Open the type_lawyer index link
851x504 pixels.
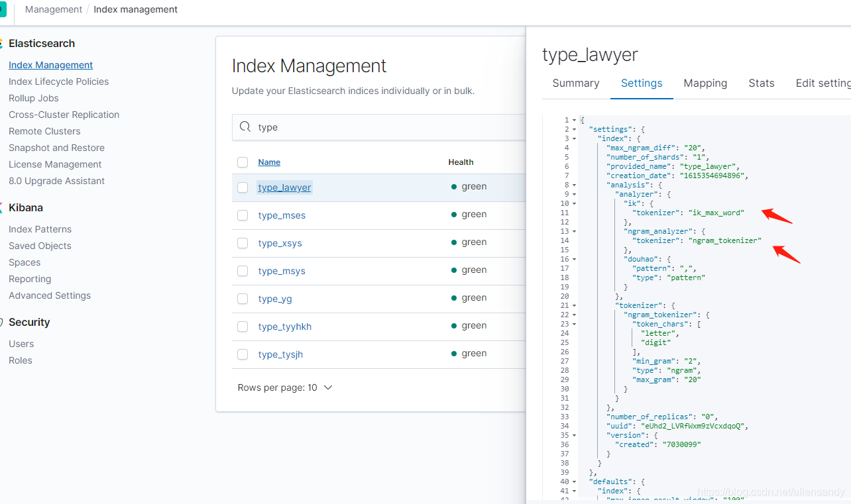(x=284, y=187)
